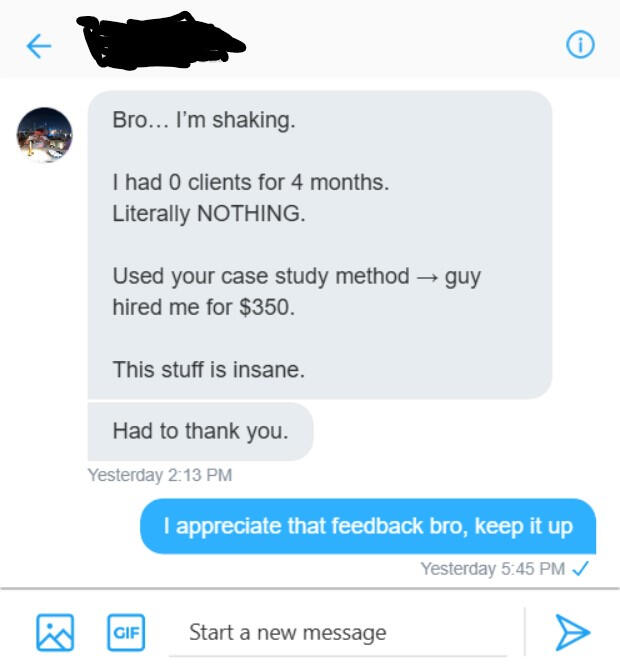This screenshot has width=620, height=671.
Task: Click the blacked-out contact name in header
Action: 160,40
